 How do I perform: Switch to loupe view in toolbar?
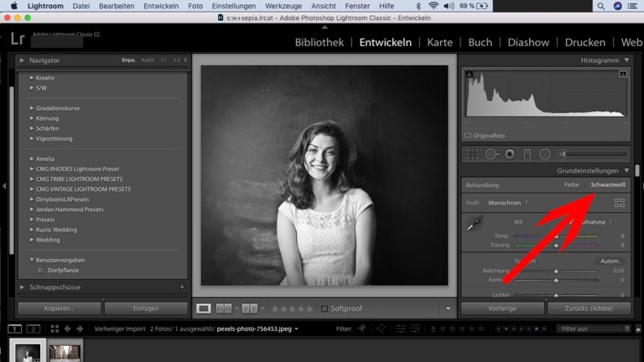click(x=204, y=308)
